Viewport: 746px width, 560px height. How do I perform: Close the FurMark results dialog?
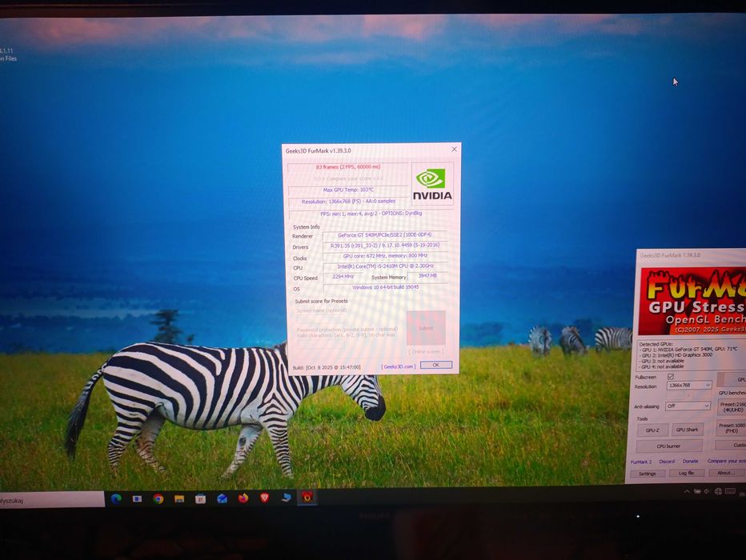[x=454, y=150]
